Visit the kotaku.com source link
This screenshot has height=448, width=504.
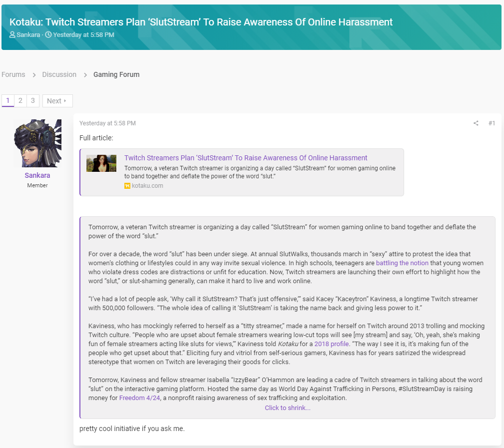tap(147, 186)
